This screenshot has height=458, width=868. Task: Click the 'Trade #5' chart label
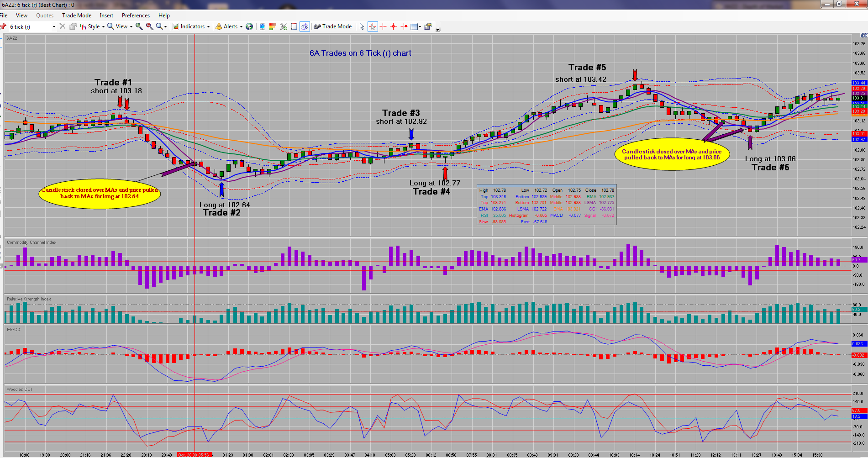[587, 67]
